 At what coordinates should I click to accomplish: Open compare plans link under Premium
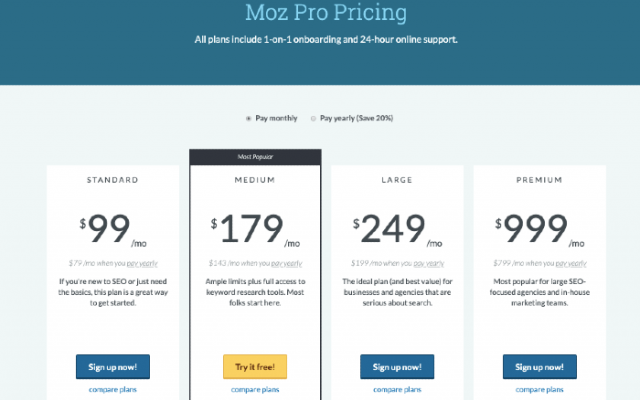tap(539, 389)
